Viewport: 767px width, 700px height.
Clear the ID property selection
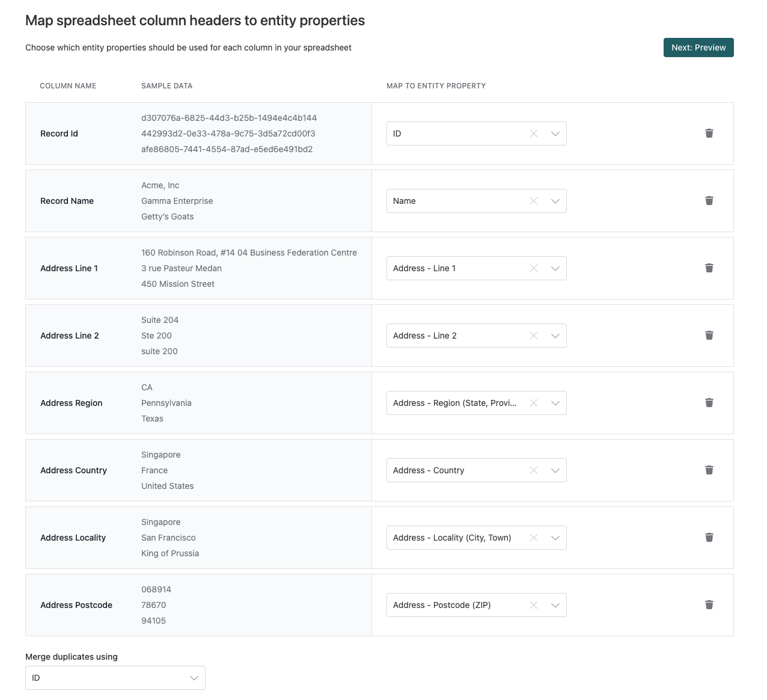tap(534, 134)
